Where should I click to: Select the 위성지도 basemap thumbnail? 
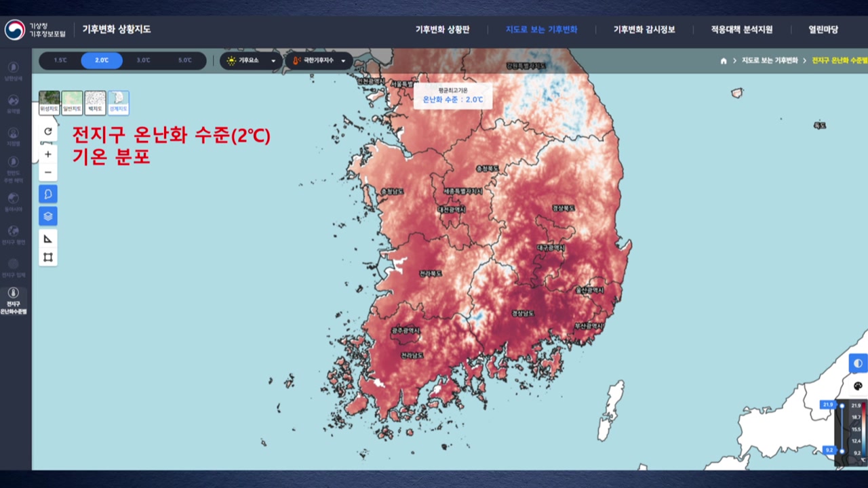click(49, 102)
